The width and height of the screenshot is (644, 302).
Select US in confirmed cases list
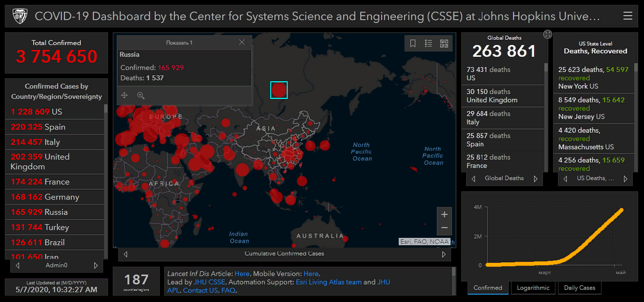click(55, 112)
